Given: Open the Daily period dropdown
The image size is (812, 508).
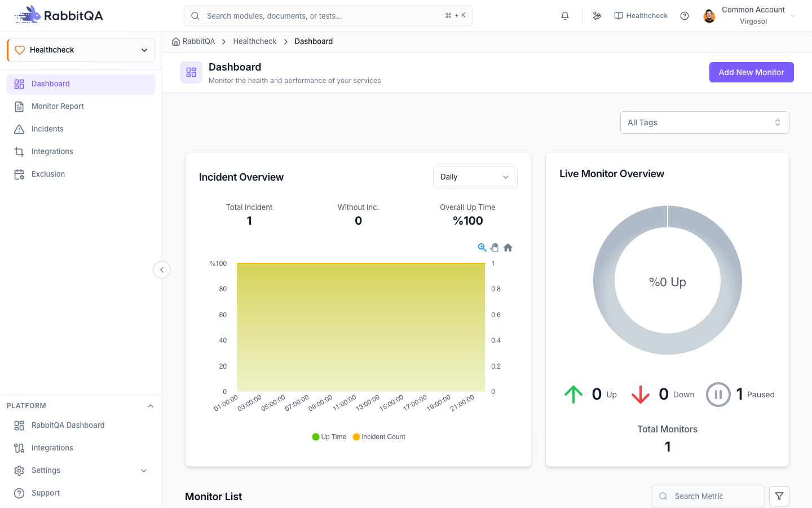Looking at the screenshot, I should (x=475, y=177).
